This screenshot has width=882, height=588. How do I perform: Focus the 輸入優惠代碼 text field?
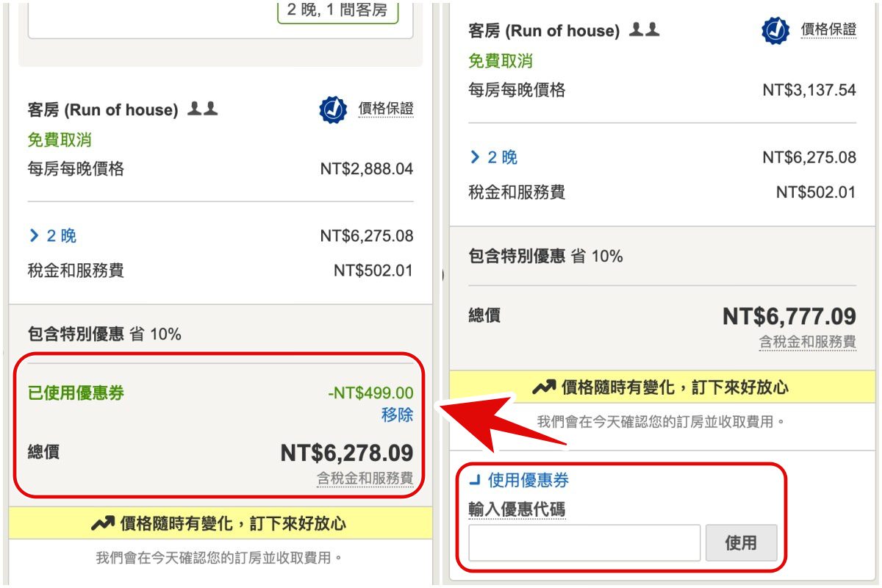pos(584,543)
